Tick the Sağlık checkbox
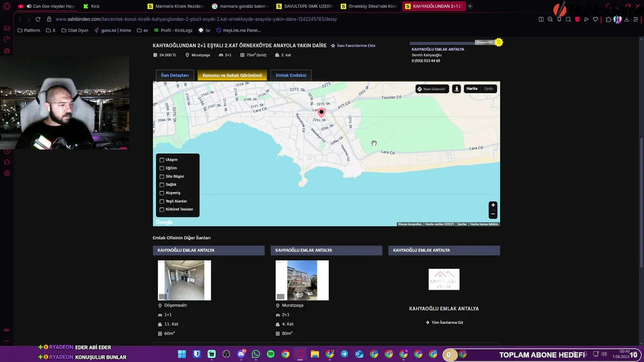Viewport: 644px width, 362px height. coord(162,185)
